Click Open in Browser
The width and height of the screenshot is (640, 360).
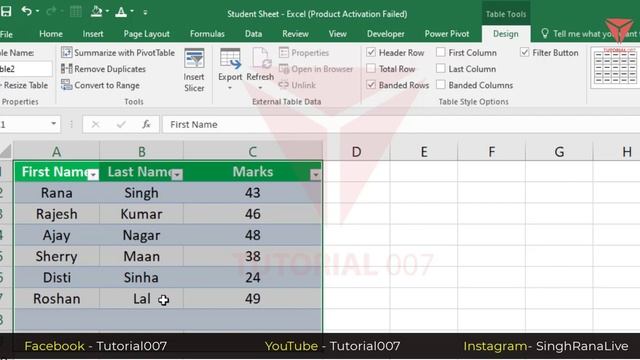[x=316, y=69]
